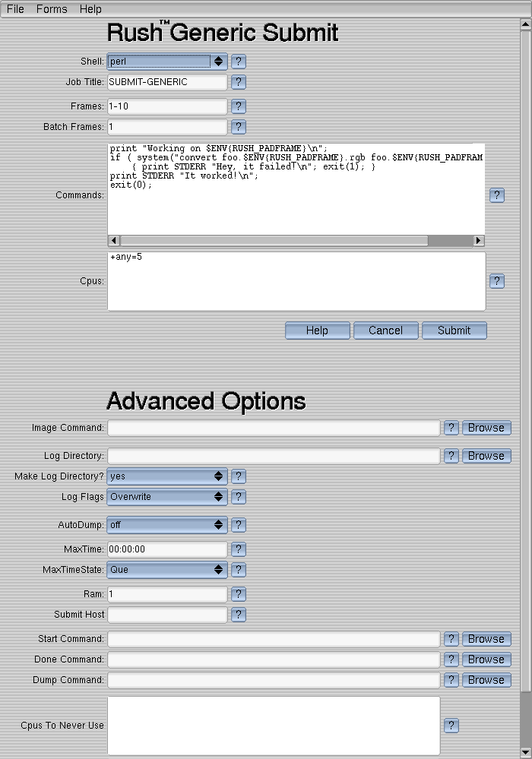This screenshot has height=759, width=532.
Task: Click the help icon for Commands box
Action: (497, 195)
